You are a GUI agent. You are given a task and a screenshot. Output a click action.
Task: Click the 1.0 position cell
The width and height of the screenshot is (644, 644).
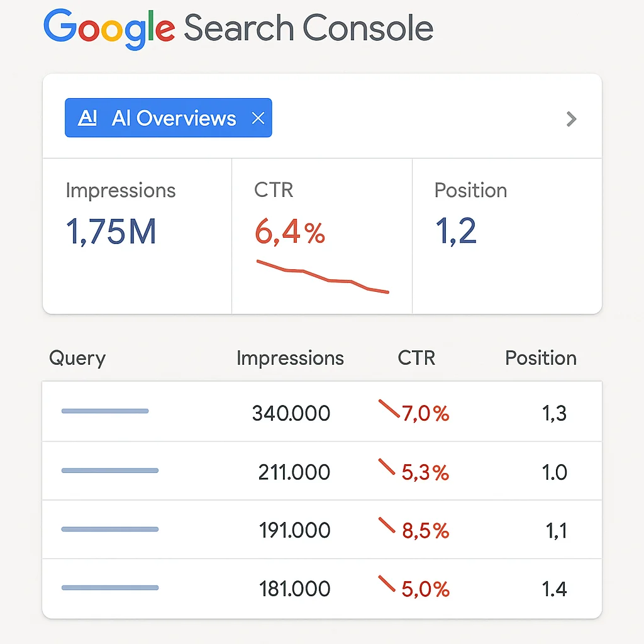(555, 472)
